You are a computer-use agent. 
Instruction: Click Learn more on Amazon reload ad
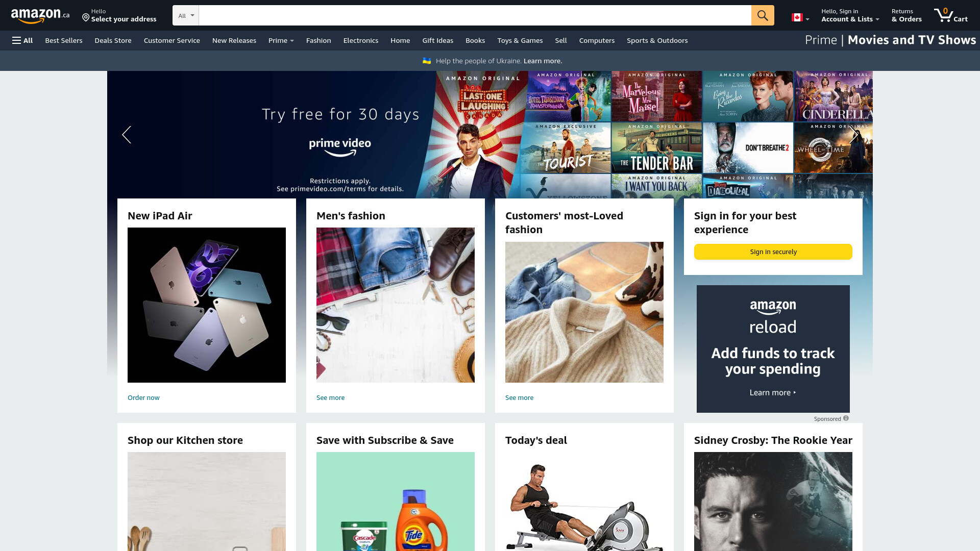(773, 392)
